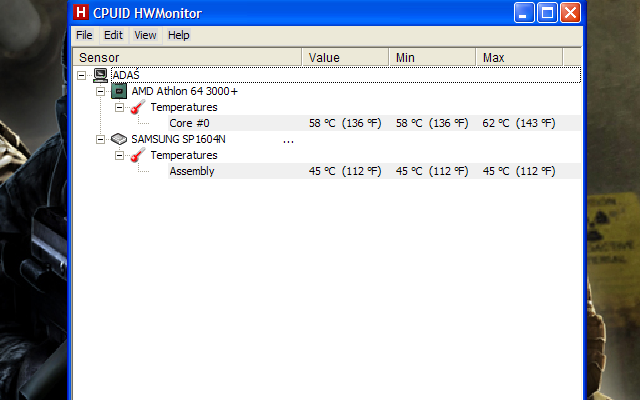640x400 pixels.
Task: Collapse Temperatures under SAMSUNG SP1604N
Action: pos(119,156)
